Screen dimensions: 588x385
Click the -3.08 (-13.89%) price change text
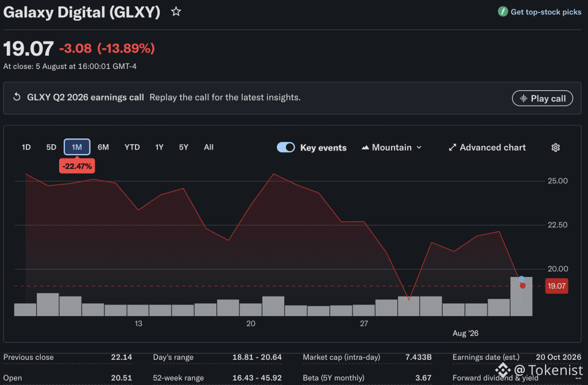click(107, 48)
